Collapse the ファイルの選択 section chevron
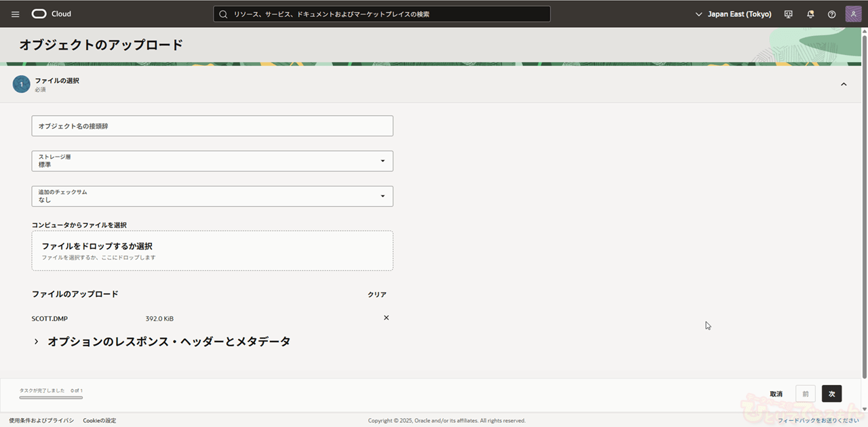Viewport: 868px width, 427px height. click(844, 85)
